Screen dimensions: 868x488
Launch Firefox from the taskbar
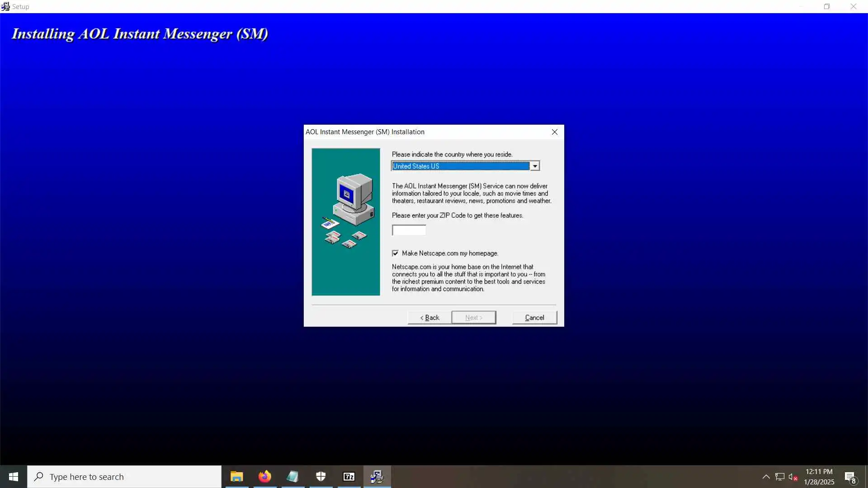click(265, 477)
